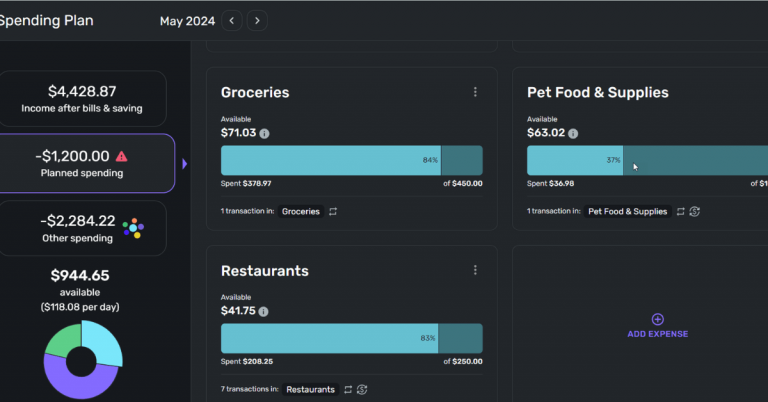Click info icon beside Pet Food $63.02
Image resolution: width=768 pixels, height=402 pixels.
pyautogui.click(x=573, y=133)
